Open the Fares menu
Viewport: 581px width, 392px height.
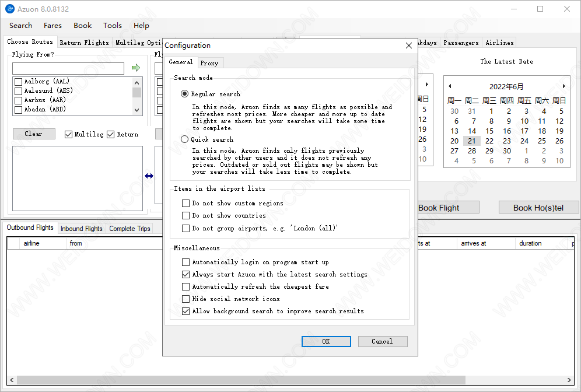pos(52,26)
